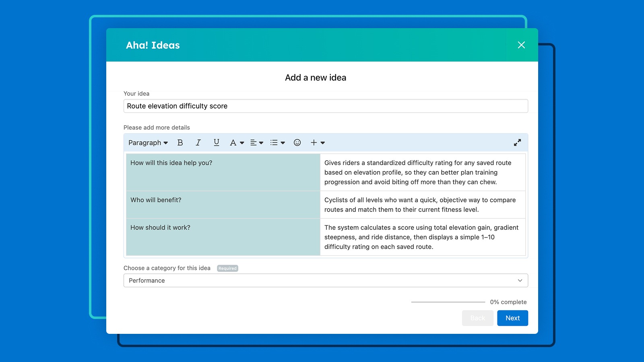Click the progress bar beside 0% complete

coord(448,302)
